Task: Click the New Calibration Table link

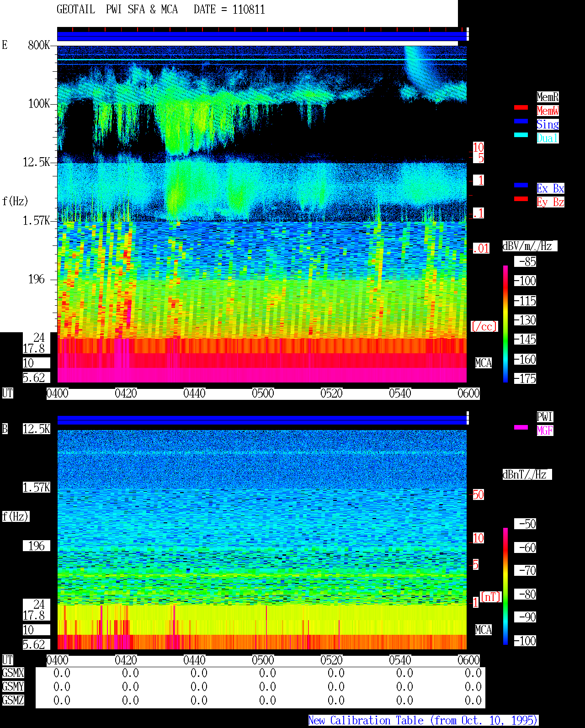Action: [x=423, y=721]
